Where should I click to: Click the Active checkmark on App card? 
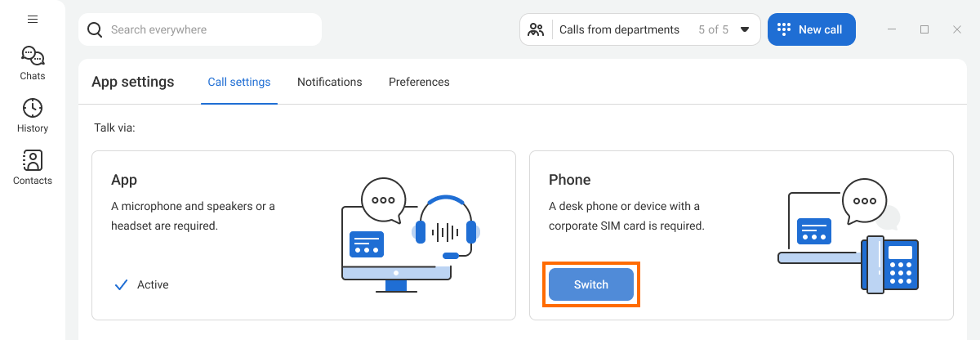coord(122,284)
